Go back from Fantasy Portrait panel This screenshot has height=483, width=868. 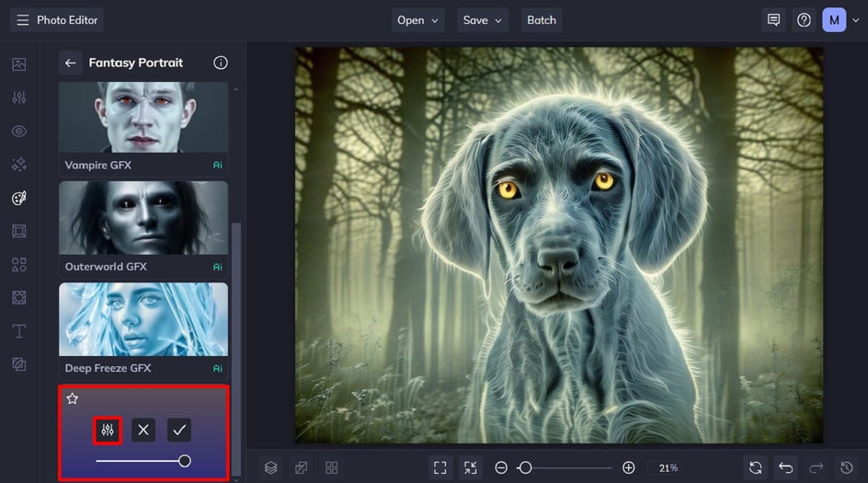click(70, 63)
